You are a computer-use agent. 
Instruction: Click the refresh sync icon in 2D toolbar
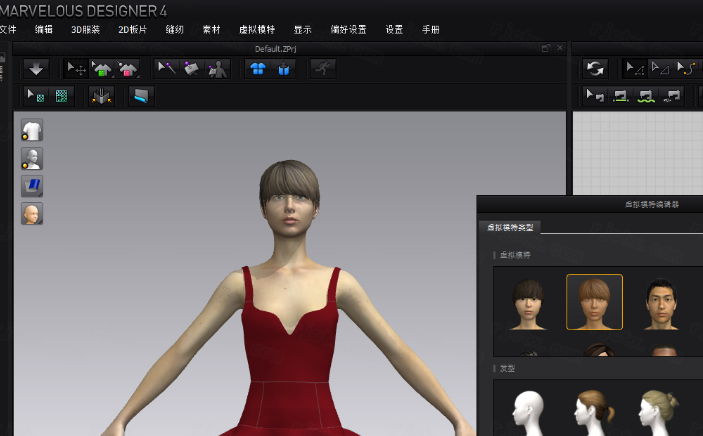(x=595, y=69)
